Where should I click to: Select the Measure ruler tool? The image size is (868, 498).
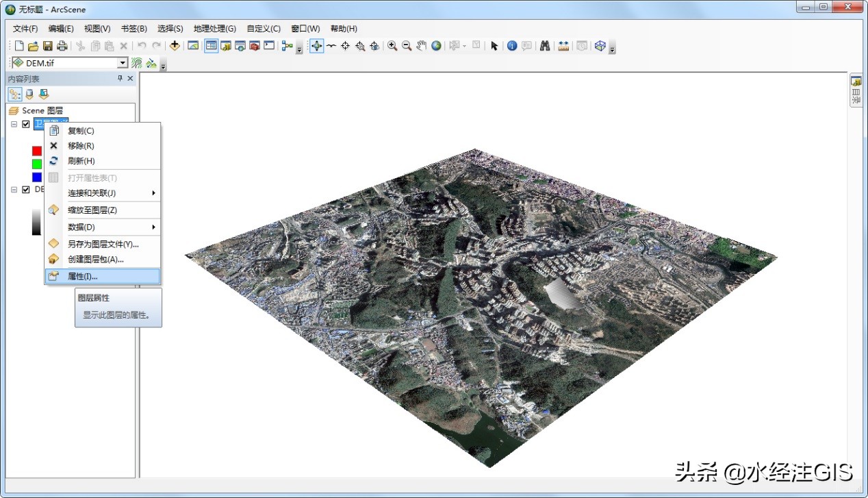(563, 46)
